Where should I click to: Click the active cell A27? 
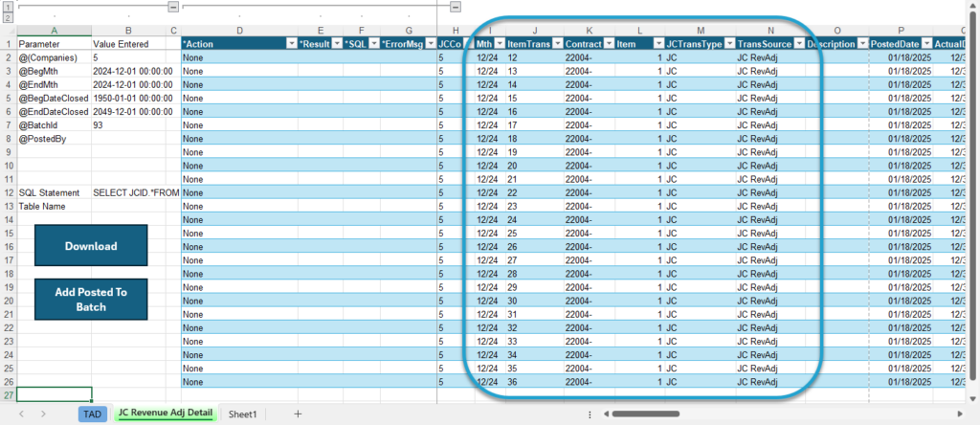pos(55,394)
